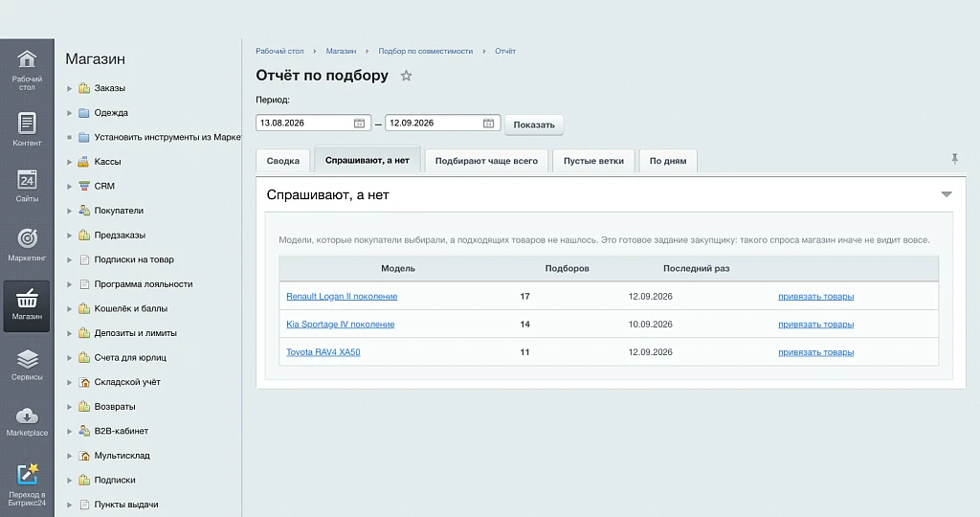Switch to the Сводка tab
The width and height of the screenshot is (980, 517).
(x=283, y=161)
